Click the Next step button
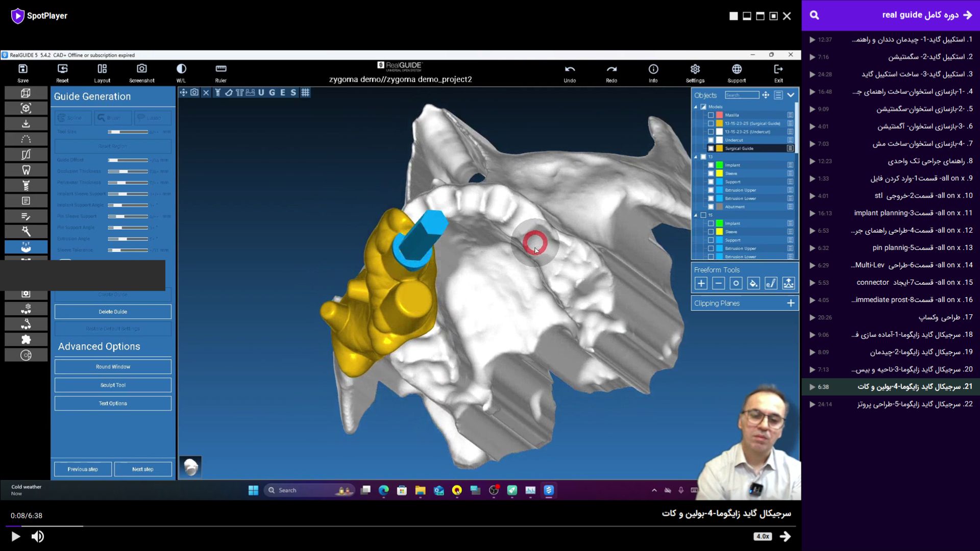This screenshot has height=551, width=980. point(143,469)
